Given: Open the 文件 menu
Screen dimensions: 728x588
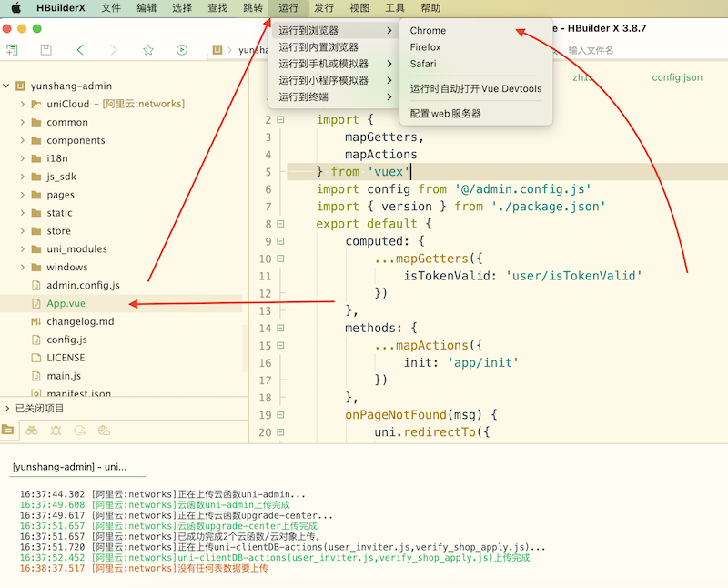Looking at the screenshot, I should click(x=111, y=8).
